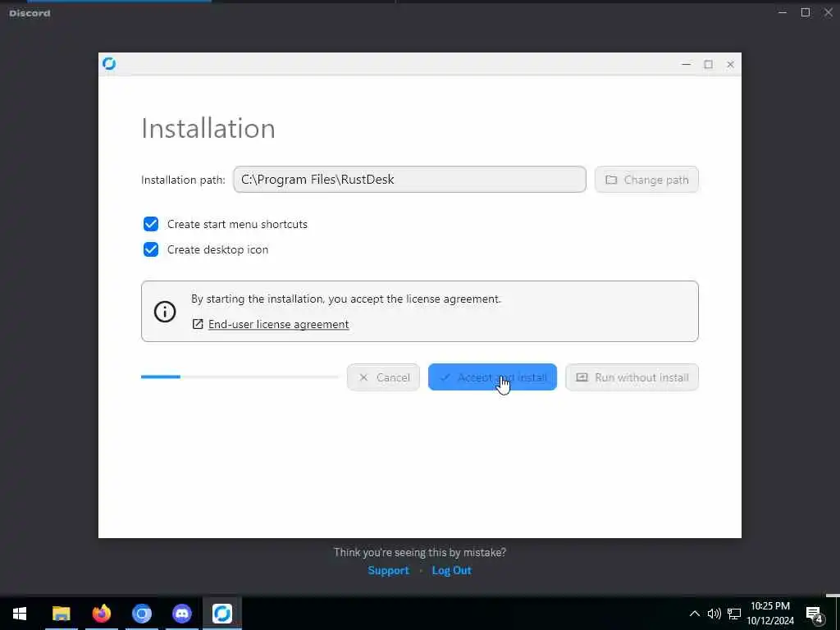Click the Discord title text
The height and width of the screenshot is (630, 840).
[x=30, y=13]
